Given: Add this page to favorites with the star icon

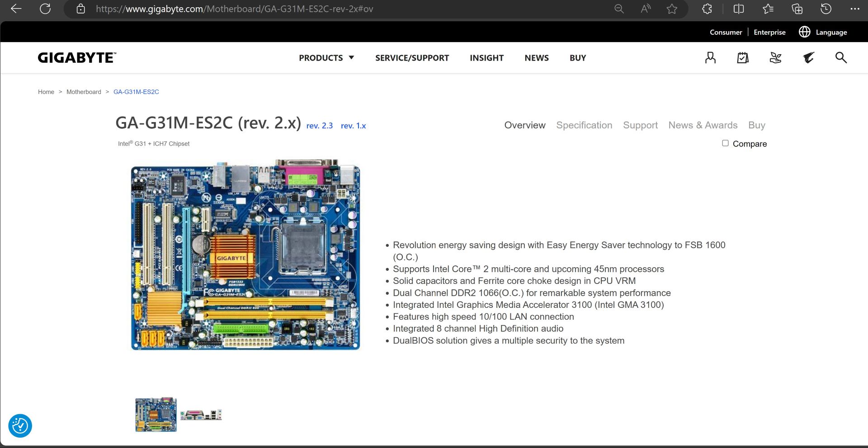Looking at the screenshot, I should coord(672,9).
